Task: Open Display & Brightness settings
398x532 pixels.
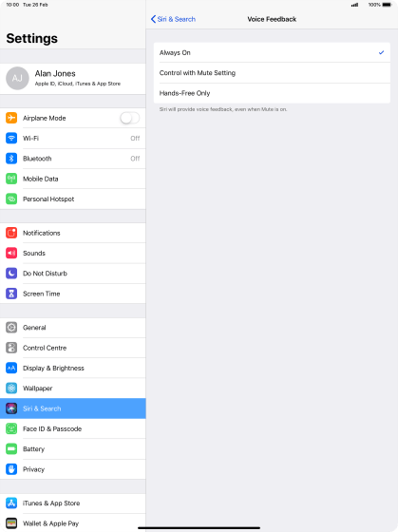Action: [x=73, y=369]
